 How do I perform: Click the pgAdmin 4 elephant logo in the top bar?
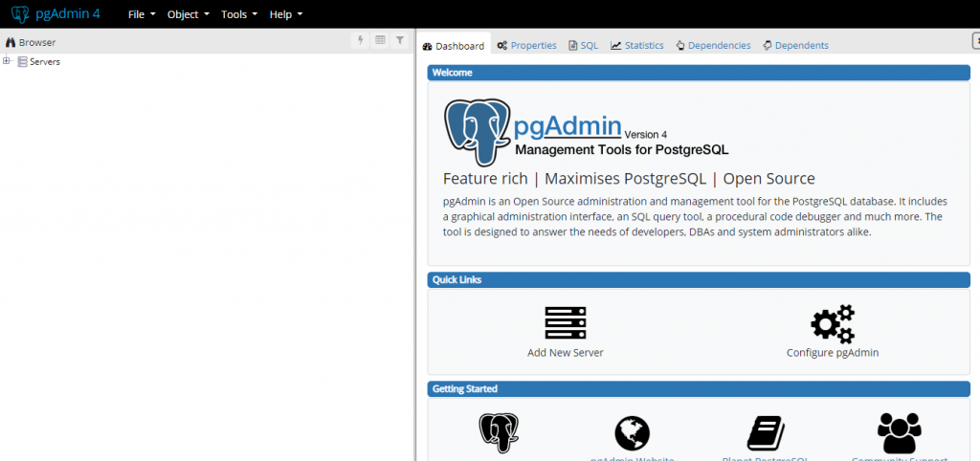20,13
